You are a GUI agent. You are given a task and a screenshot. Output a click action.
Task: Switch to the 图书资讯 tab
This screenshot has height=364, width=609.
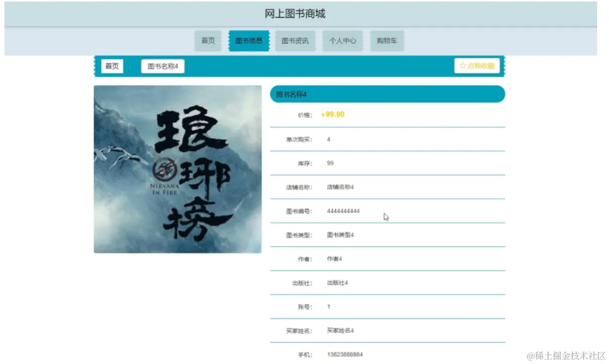(295, 41)
